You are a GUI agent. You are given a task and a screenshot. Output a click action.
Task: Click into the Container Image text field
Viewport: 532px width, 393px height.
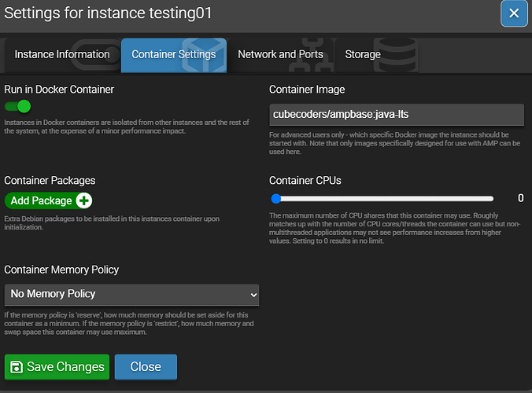pyautogui.click(x=396, y=115)
